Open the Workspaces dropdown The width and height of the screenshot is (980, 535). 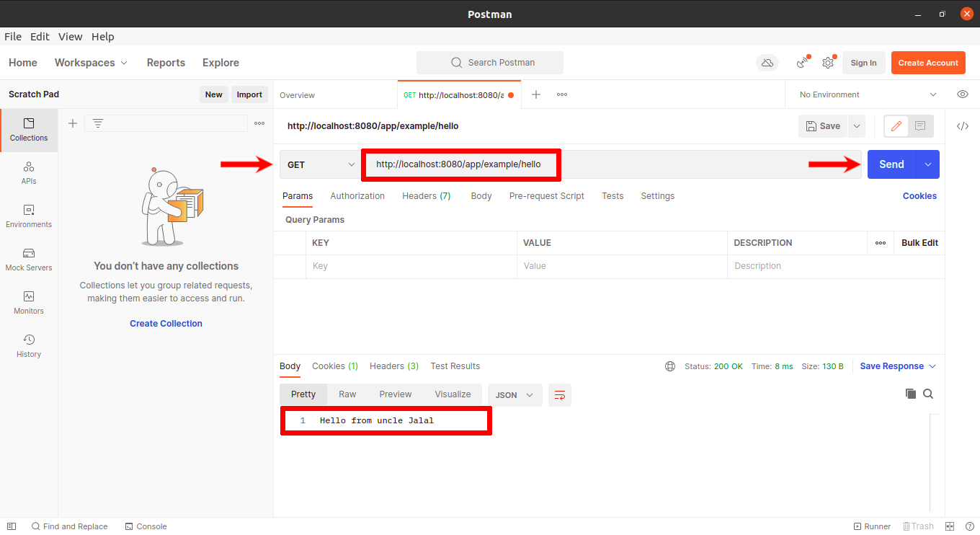[x=91, y=63]
